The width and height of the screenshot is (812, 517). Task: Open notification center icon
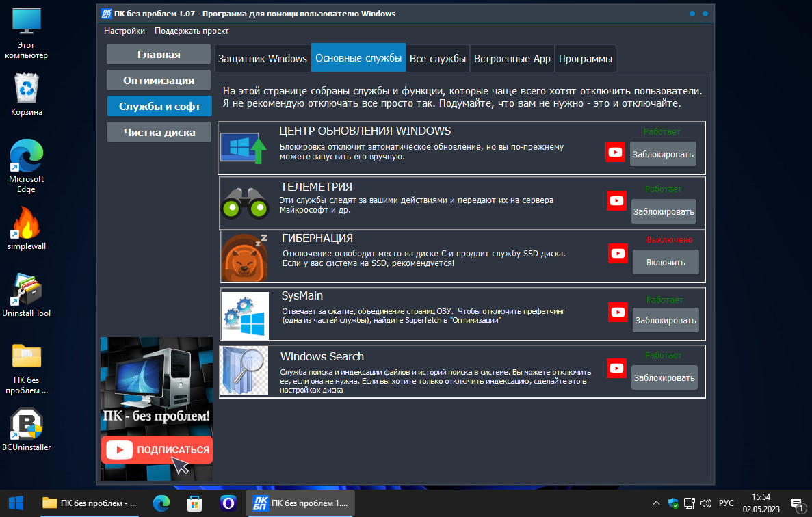(798, 504)
